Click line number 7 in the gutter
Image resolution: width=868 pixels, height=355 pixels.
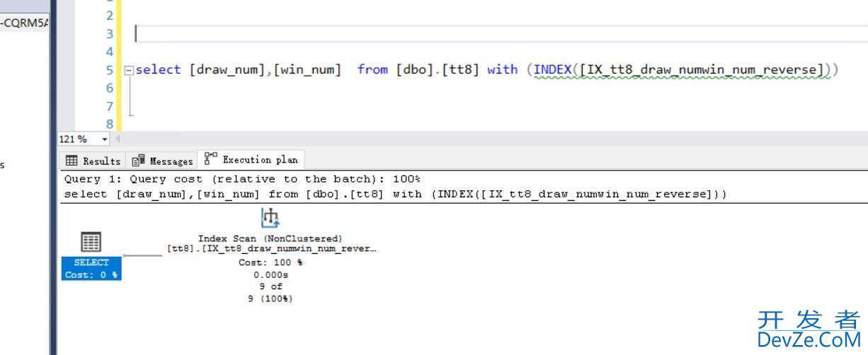pos(109,106)
